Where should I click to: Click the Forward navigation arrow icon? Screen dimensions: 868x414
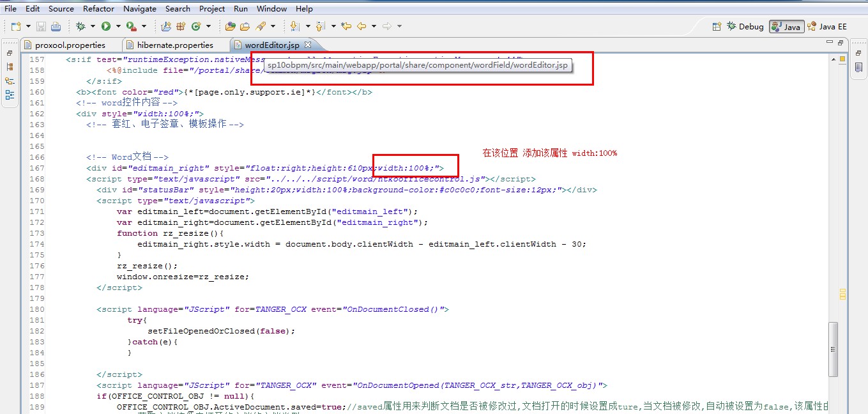click(x=386, y=26)
